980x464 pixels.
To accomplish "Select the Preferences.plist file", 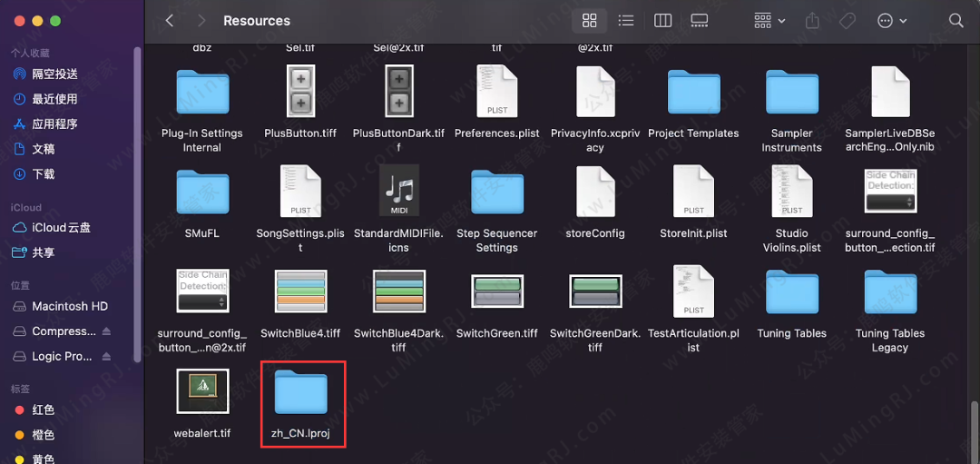I will [x=496, y=92].
